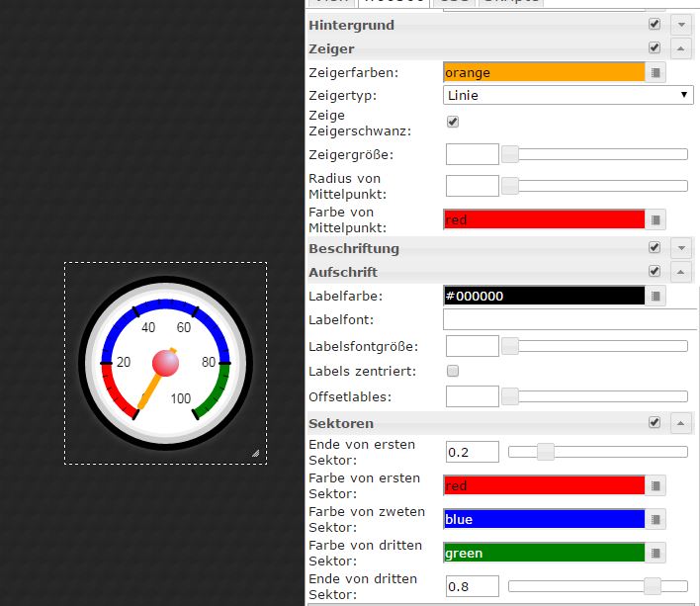Screen dimensions: 700x606
Task: Click the red center knob of the gauge
Action: pyautogui.click(x=166, y=363)
